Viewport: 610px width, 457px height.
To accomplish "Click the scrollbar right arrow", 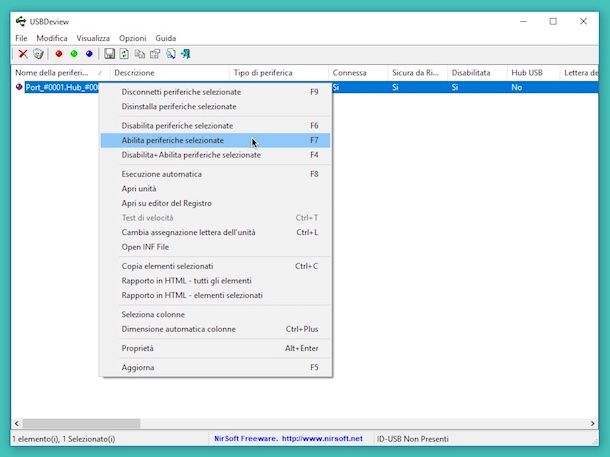I will click(x=592, y=423).
